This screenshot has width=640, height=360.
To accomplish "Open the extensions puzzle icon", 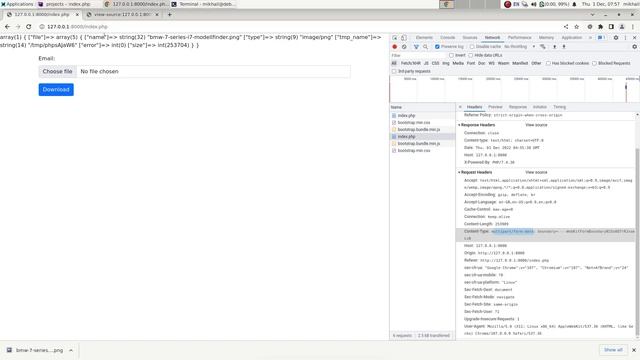I will pyautogui.click(x=600, y=27).
